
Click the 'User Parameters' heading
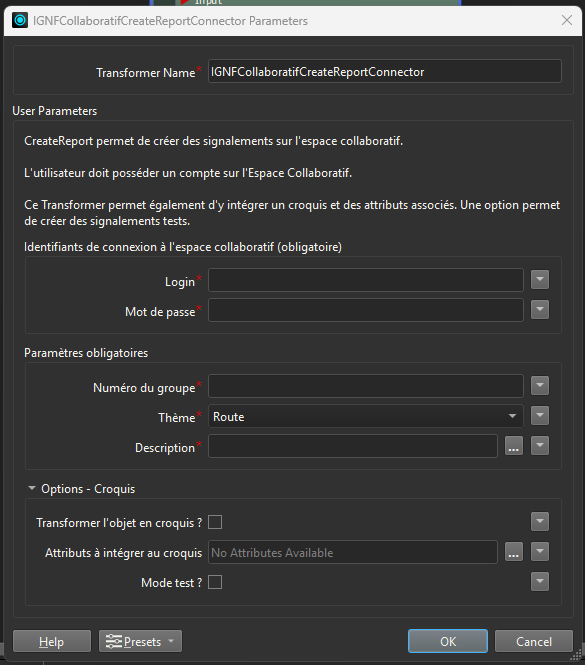pyautogui.click(x=55, y=111)
